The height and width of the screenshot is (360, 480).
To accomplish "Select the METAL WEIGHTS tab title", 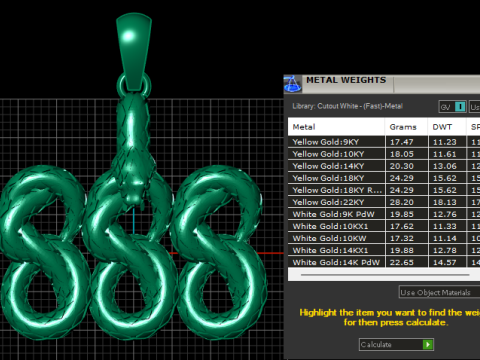I will coord(346,80).
